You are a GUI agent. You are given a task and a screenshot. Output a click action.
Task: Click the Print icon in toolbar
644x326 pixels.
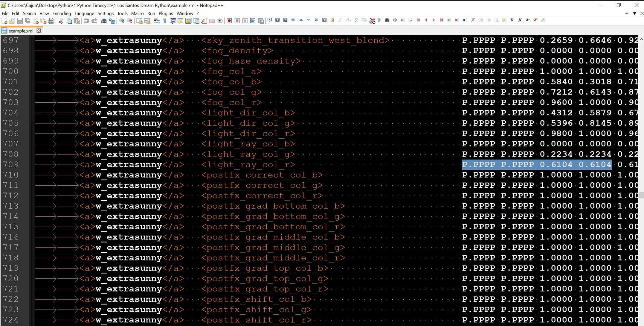tap(51, 21)
